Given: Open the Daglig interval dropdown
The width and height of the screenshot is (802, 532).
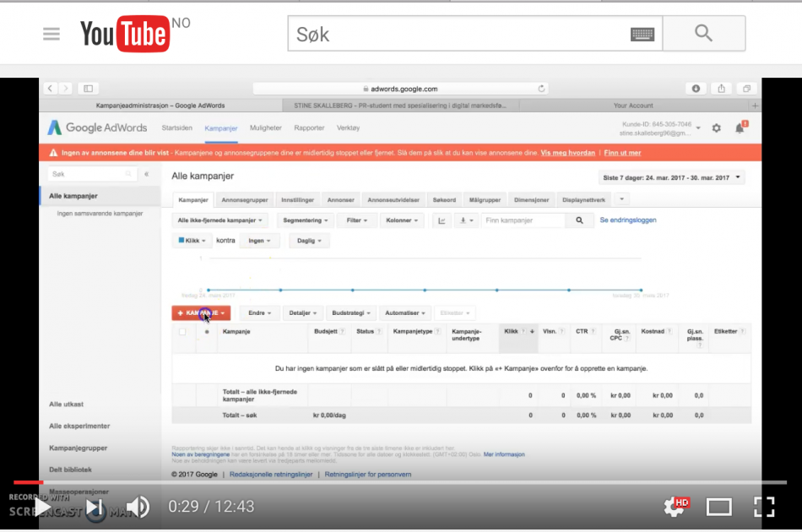Looking at the screenshot, I should [309, 241].
